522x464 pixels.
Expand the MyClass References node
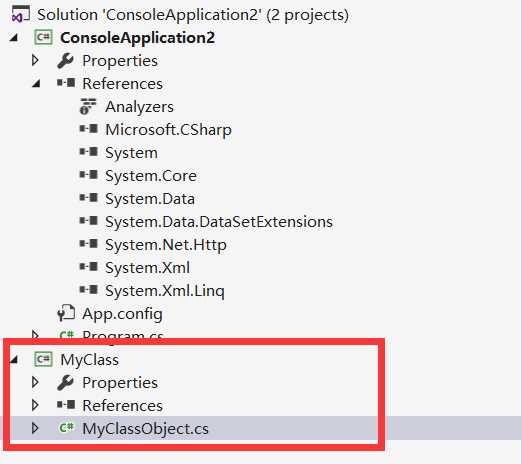[35, 405]
